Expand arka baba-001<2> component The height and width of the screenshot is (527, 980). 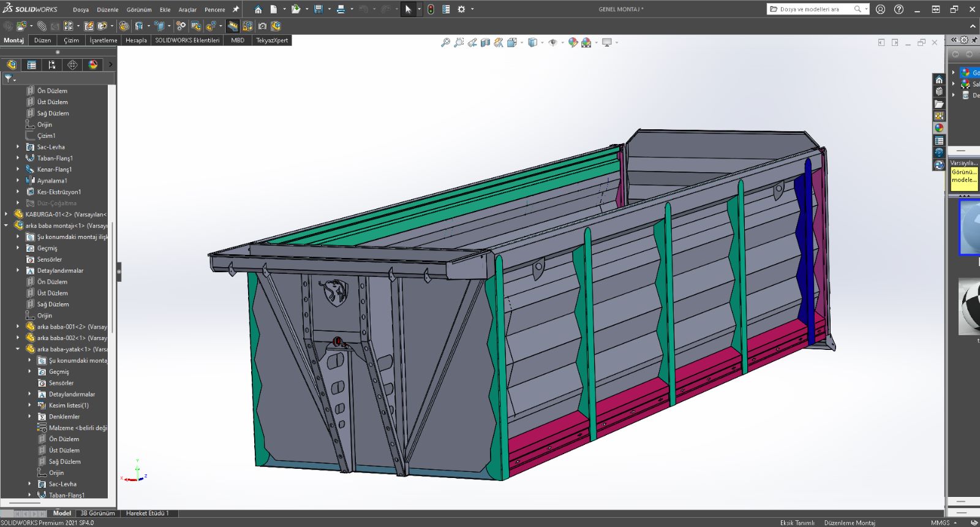click(x=18, y=327)
